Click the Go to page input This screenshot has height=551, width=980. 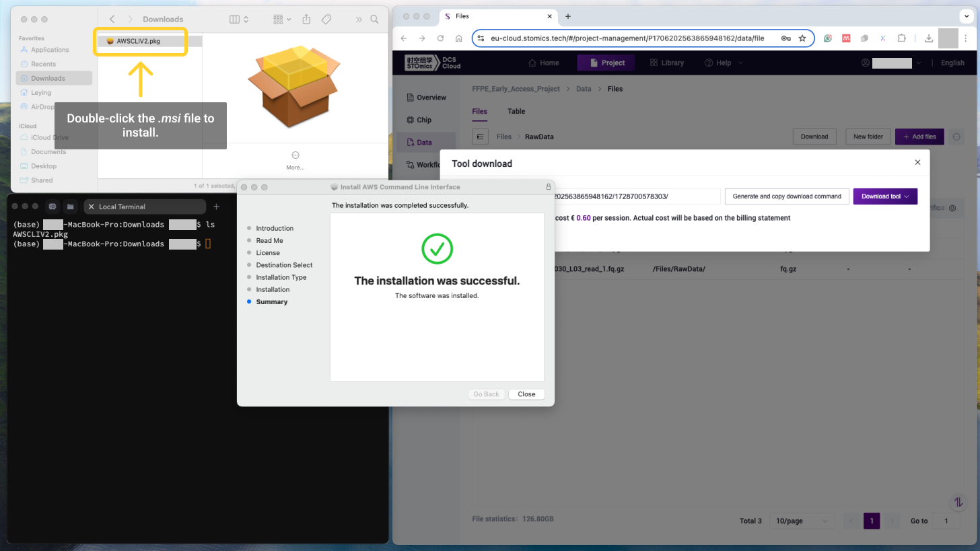(x=946, y=521)
